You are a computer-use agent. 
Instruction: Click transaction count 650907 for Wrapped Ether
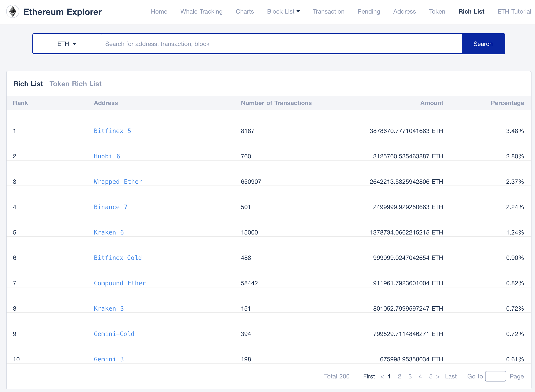point(251,182)
